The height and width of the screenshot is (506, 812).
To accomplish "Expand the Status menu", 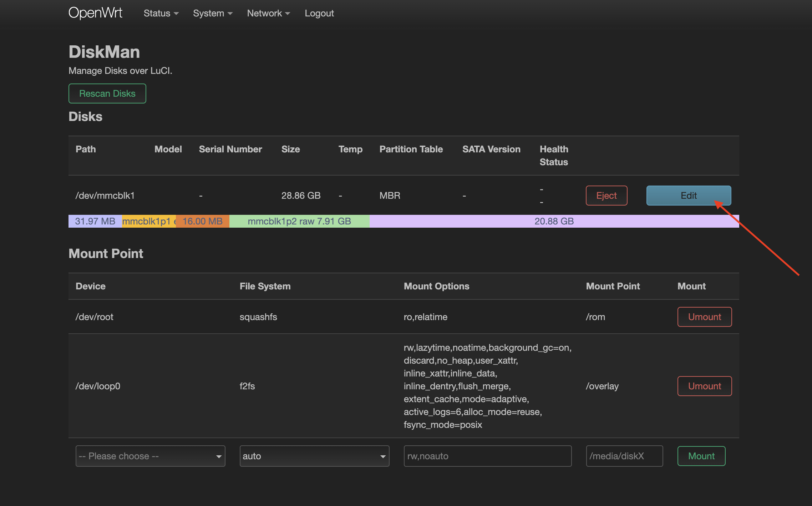I will pos(161,13).
